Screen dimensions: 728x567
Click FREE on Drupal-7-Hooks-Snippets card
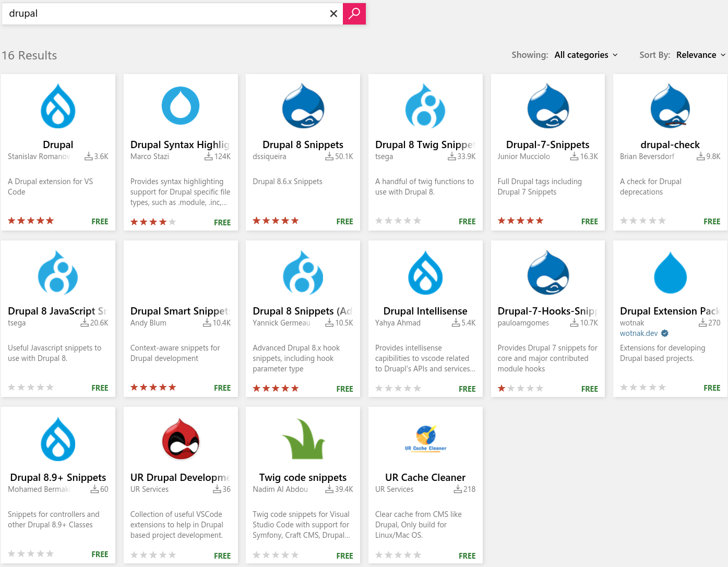(590, 389)
